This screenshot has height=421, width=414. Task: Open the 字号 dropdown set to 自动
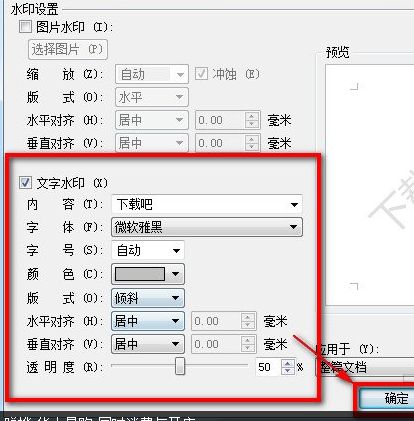148,250
